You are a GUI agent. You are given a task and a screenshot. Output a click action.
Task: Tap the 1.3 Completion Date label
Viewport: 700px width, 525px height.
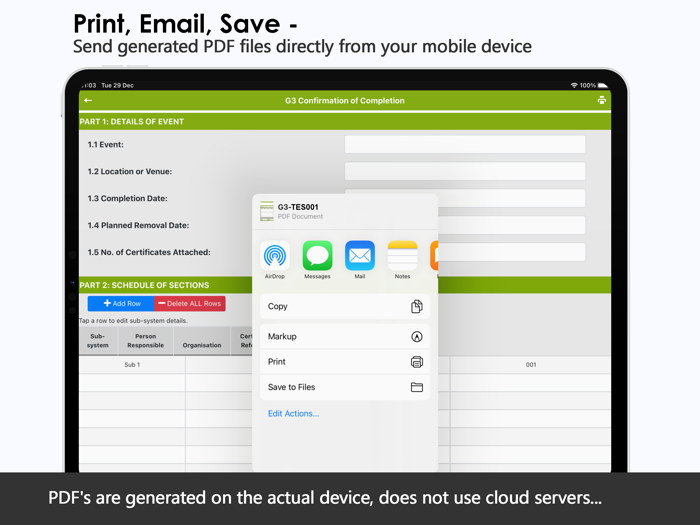127,198
